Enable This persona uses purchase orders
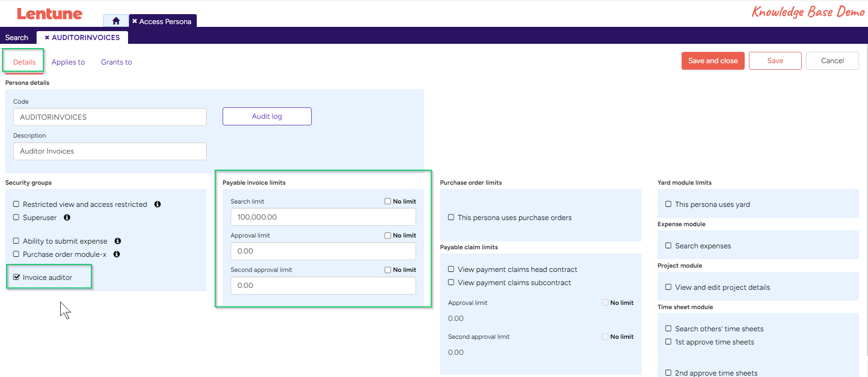Screen dimensions: 868x377 click(x=451, y=217)
